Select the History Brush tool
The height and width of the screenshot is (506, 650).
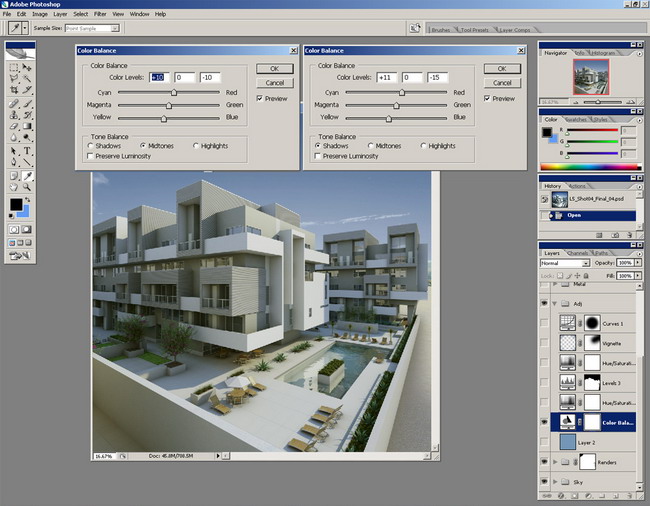click(x=27, y=115)
